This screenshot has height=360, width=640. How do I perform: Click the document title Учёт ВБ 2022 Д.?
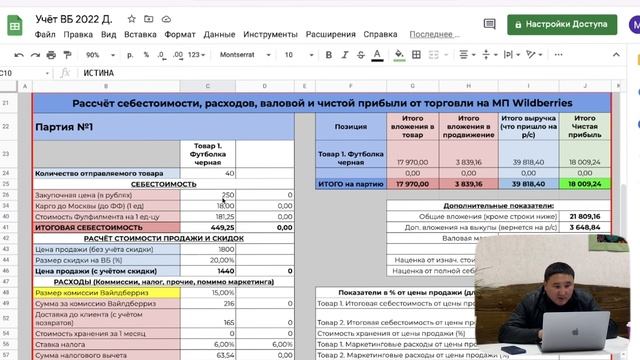pyautogui.click(x=74, y=19)
